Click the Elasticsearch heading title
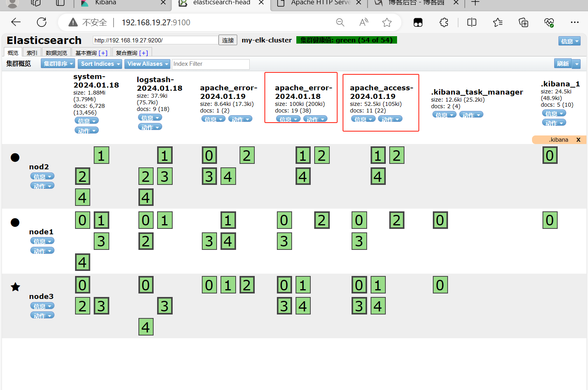This screenshot has height=390, width=588. 44,40
